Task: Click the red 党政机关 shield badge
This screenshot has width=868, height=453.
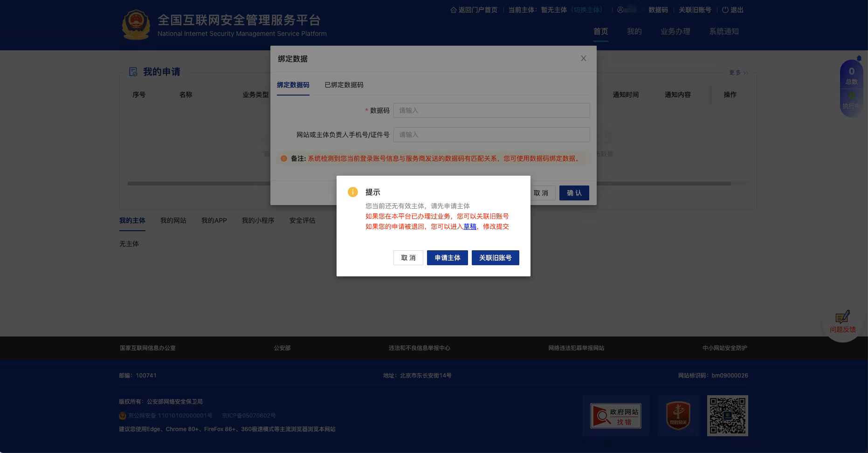Action: (678, 415)
